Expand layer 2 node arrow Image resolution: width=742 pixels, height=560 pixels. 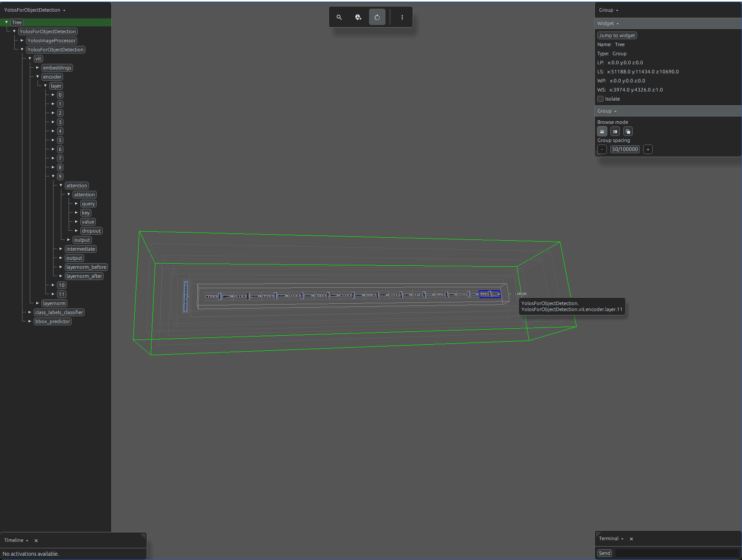pos(53,113)
